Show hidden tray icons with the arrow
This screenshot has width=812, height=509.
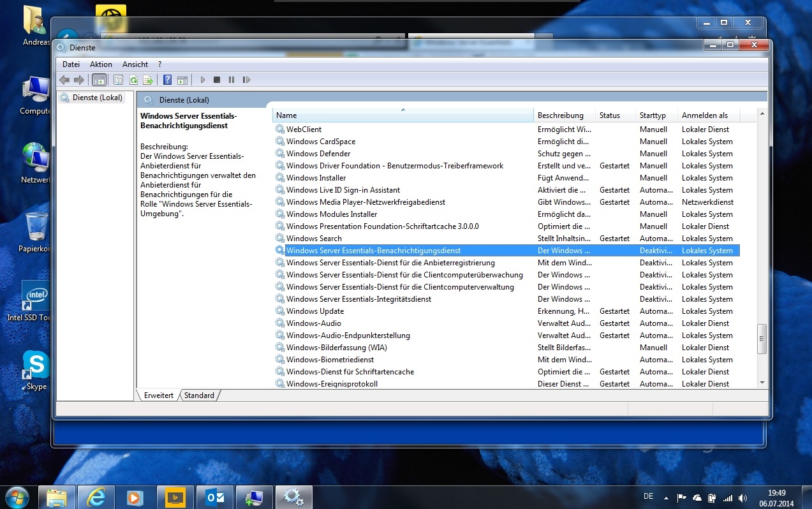666,498
